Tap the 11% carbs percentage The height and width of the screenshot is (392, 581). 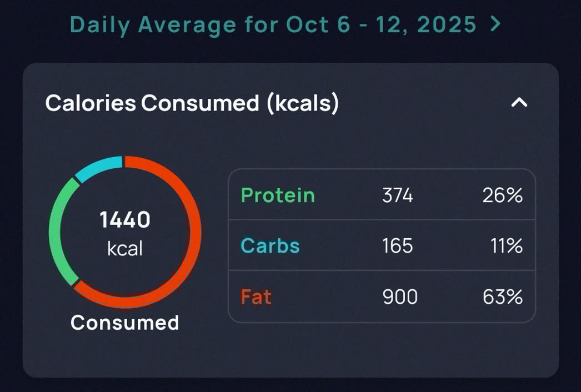tap(507, 246)
